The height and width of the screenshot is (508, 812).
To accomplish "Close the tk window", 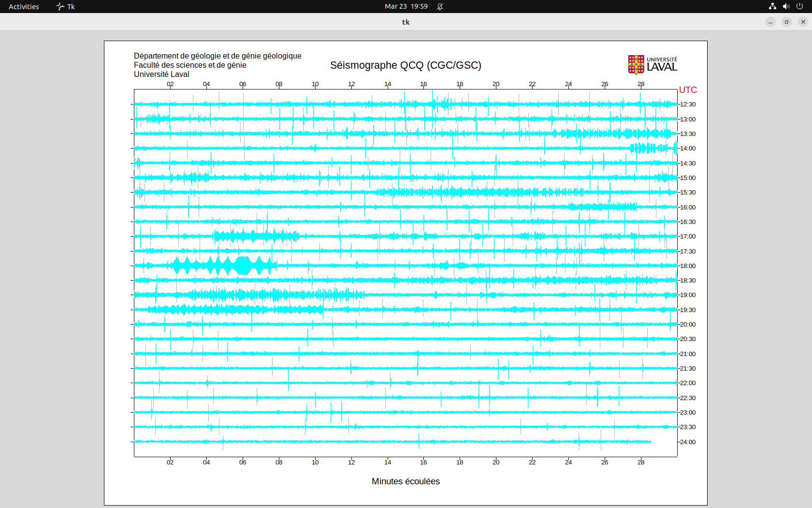I will pos(803,22).
